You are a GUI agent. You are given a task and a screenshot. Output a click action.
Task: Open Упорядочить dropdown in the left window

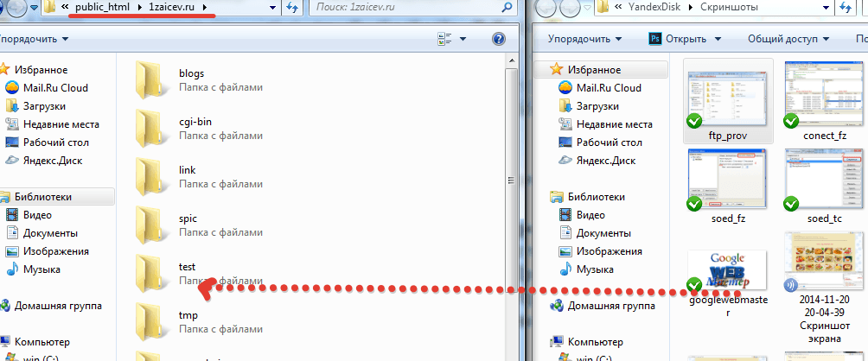[x=35, y=39]
